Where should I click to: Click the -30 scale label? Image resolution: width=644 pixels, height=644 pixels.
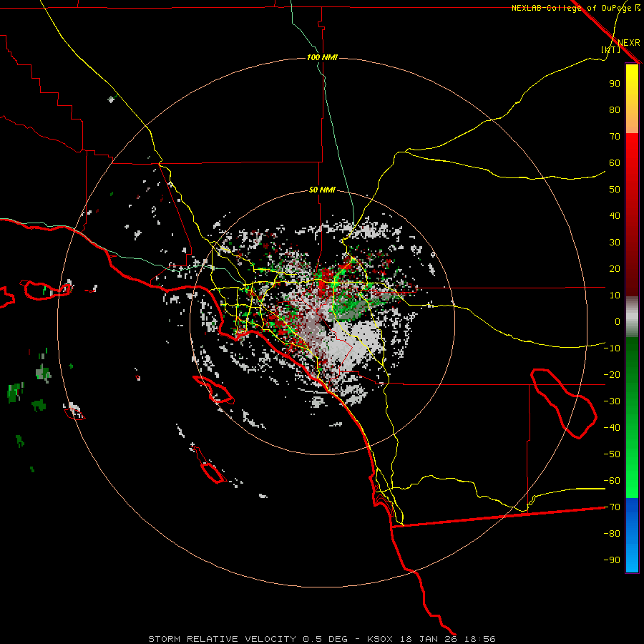click(612, 401)
